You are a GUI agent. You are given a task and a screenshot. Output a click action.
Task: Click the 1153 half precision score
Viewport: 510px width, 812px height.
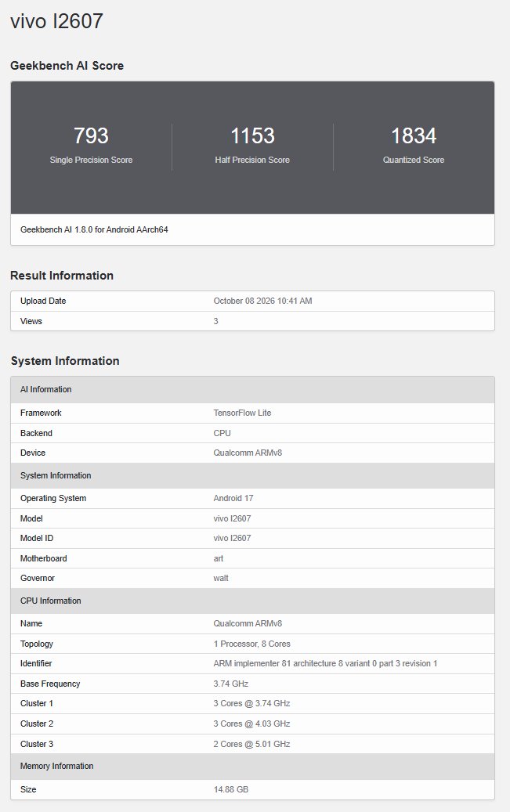click(252, 135)
